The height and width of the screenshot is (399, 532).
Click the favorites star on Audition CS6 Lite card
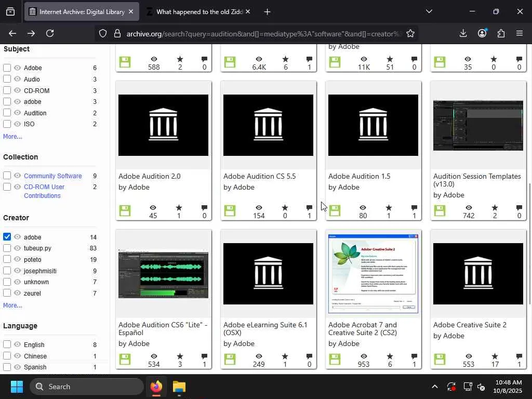click(180, 356)
